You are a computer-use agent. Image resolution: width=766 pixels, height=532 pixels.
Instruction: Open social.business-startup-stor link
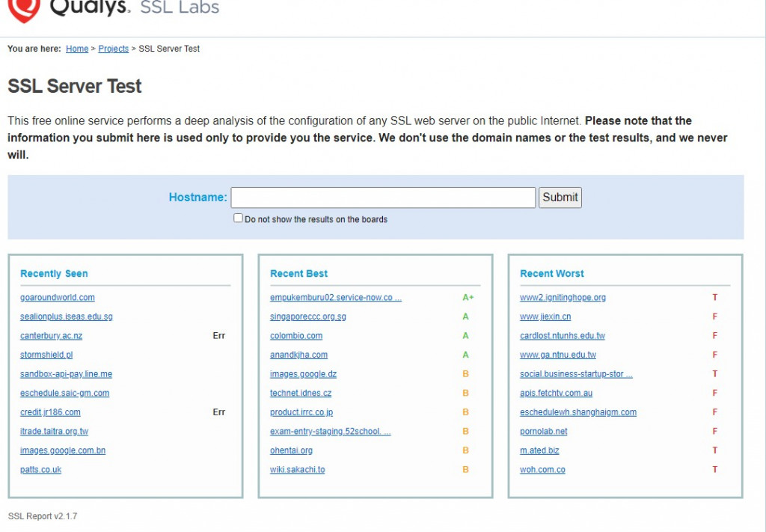pyautogui.click(x=576, y=373)
